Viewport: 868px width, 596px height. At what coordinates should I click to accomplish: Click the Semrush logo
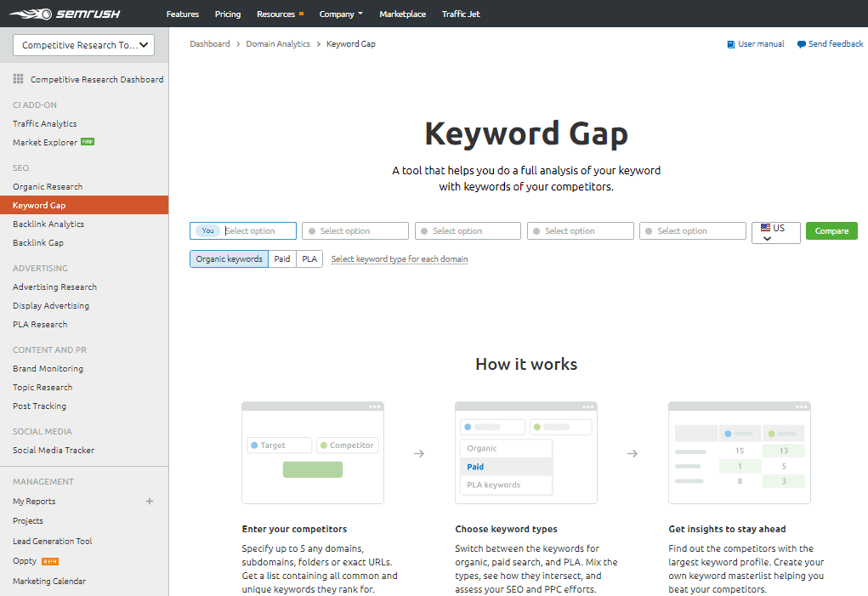click(x=65, y=14)
